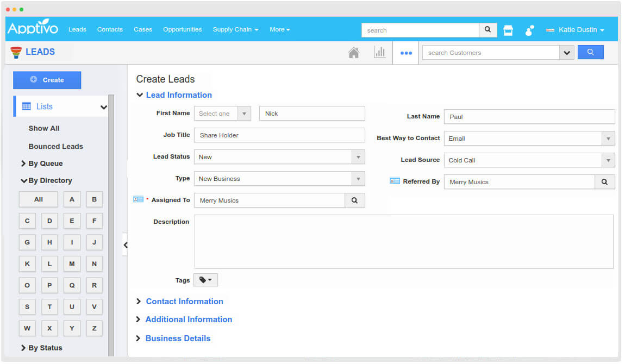Open the Supply Chain menu
625x364 pixels.
coord(235,29)
